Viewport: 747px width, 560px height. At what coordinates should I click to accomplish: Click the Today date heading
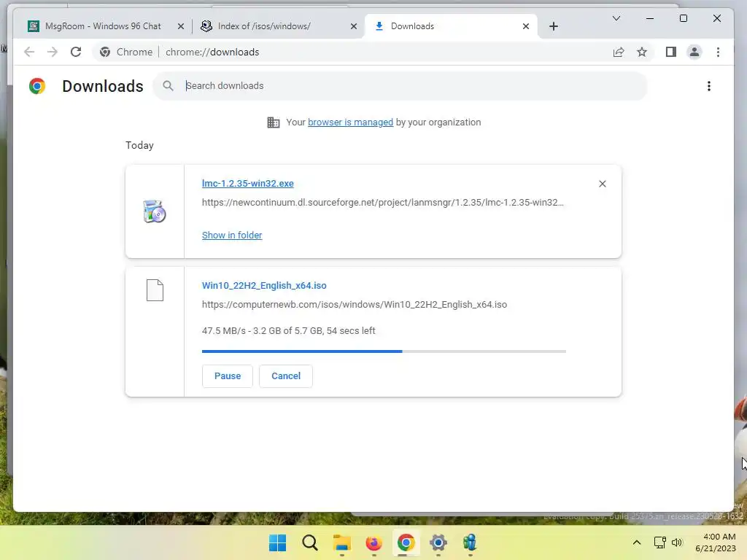point(139,145)
